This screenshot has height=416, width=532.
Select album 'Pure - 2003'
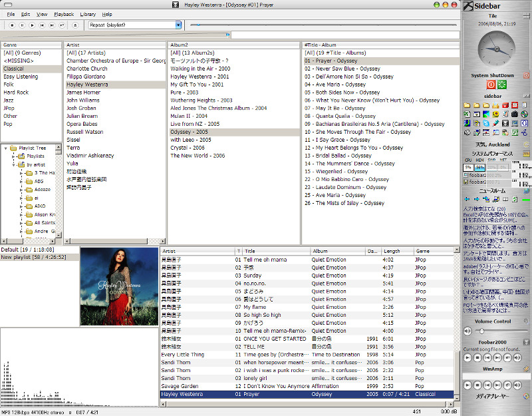pyautogui.click(x=184, y=93)
